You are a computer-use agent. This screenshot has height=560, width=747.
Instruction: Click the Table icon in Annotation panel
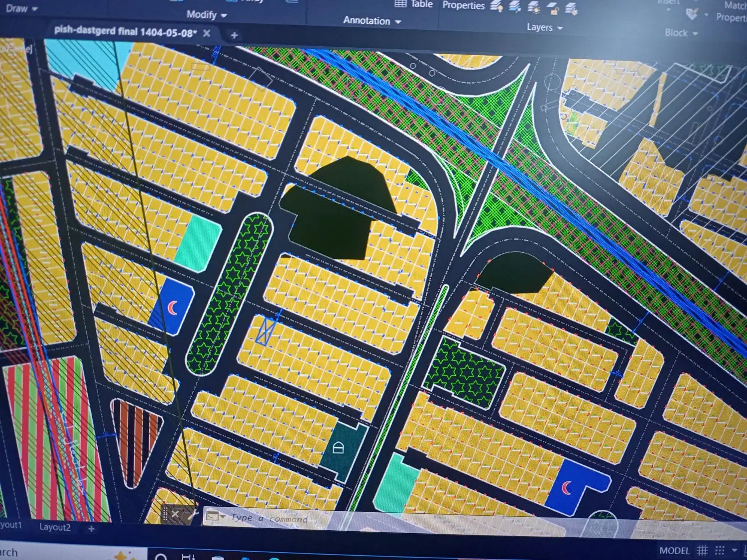click(x=401, y=4)
